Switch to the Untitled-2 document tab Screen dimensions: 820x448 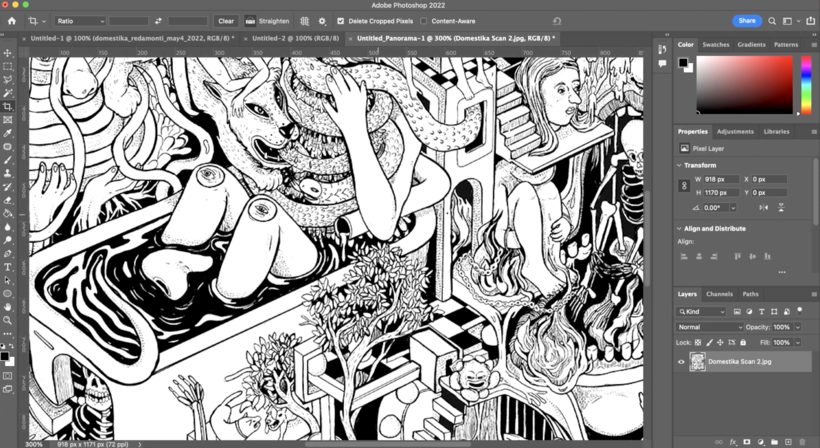point(295,38)
